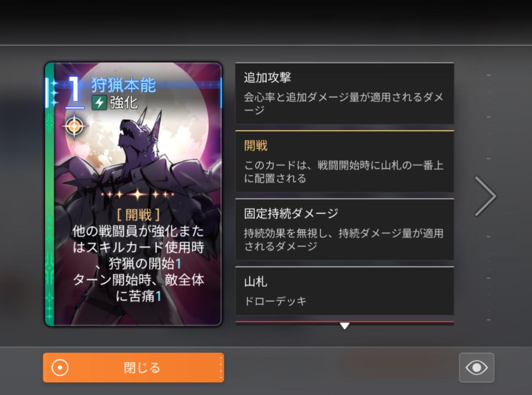Click the green lightning 強化 type icon

[99, 103]
